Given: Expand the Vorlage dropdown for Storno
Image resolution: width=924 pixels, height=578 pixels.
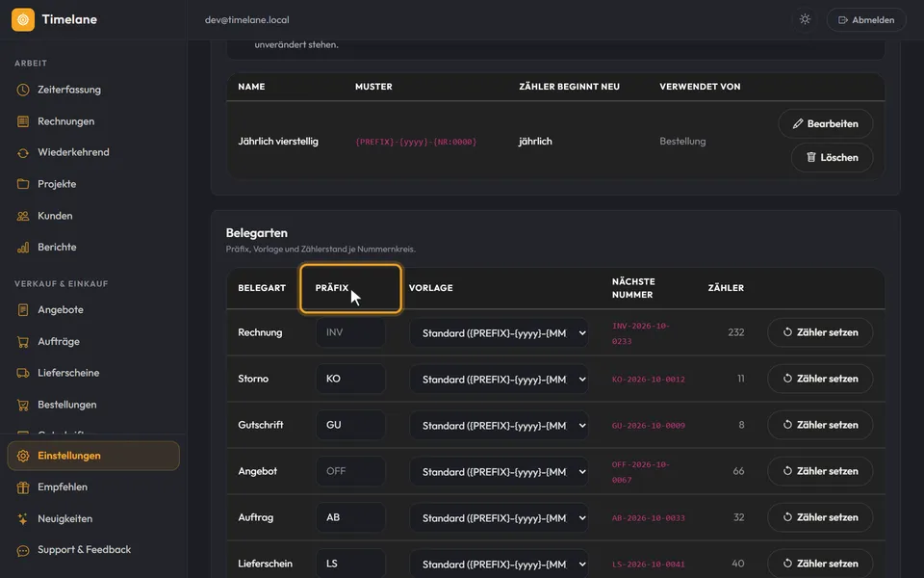Looking at the screenshot, I should pos(500,380).
